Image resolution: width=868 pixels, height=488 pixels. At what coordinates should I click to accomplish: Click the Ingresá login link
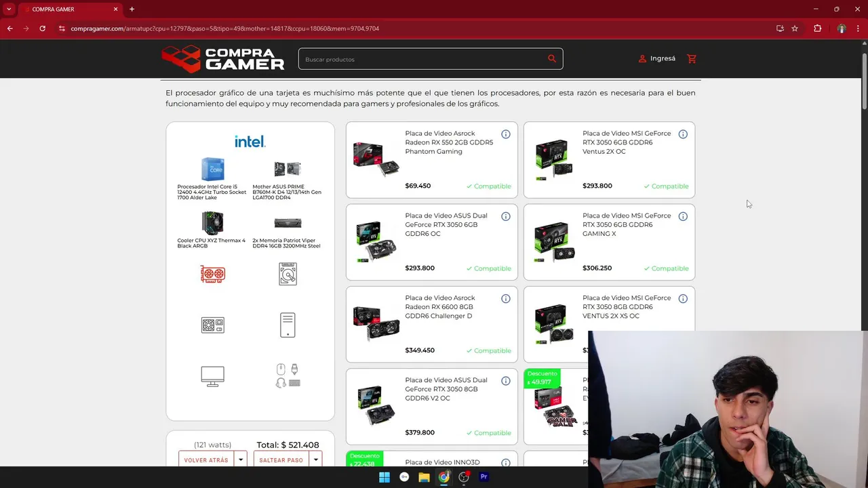click(x=657, y=58)
